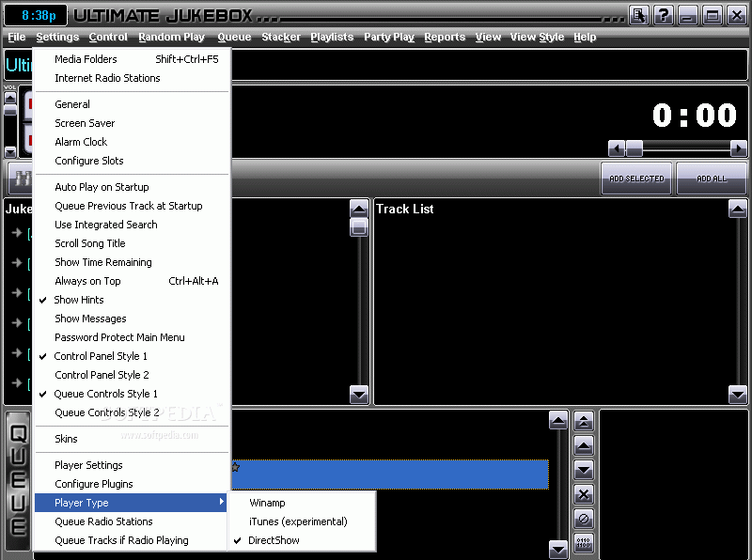The width and height of the screenshot is (752, 560).
Task: Click the binary digits icon beside queue
Action: click(584, 543)
